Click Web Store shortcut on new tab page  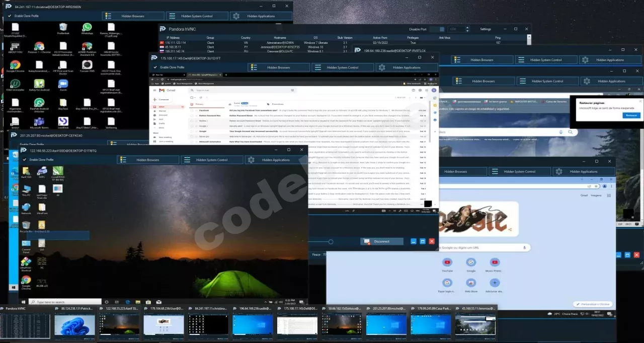tap(471, 285)
